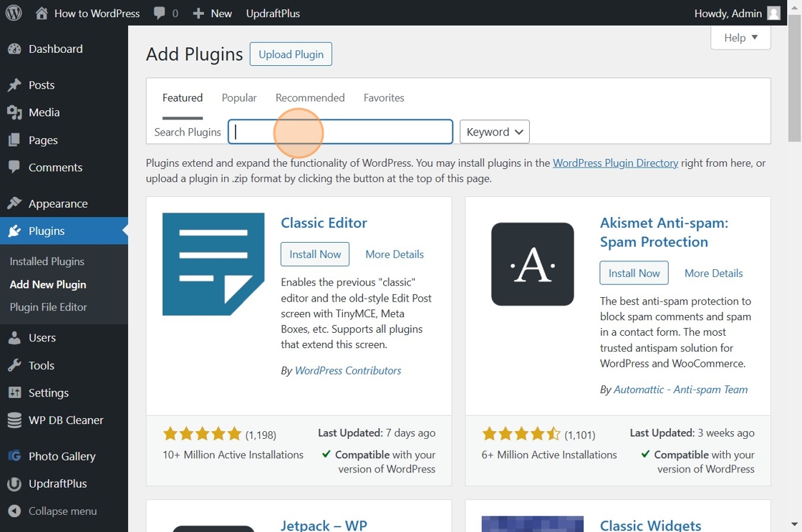Click the UpdraftPlus sidebar icon
802x532 pixels.
click(x=14, y=483)
